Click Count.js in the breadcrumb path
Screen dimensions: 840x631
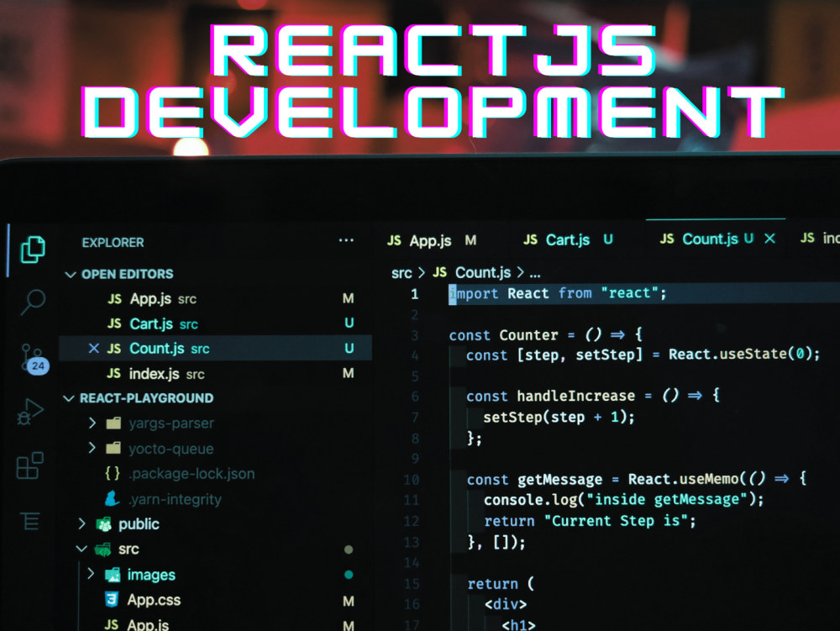483,272
